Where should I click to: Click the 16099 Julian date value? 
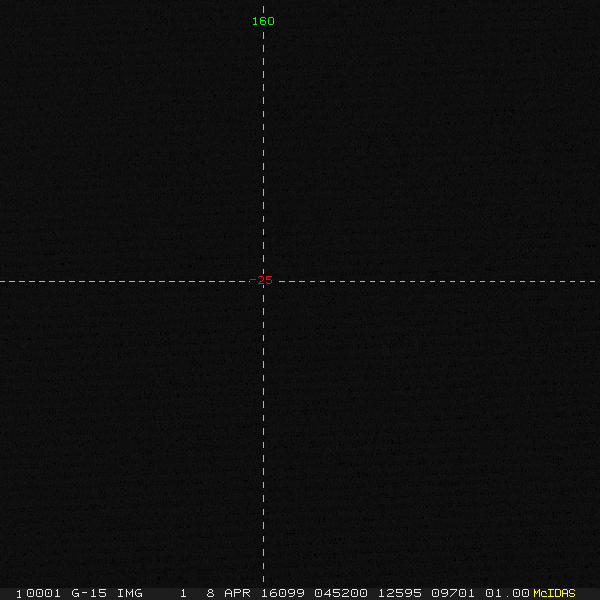coord(283,593)
